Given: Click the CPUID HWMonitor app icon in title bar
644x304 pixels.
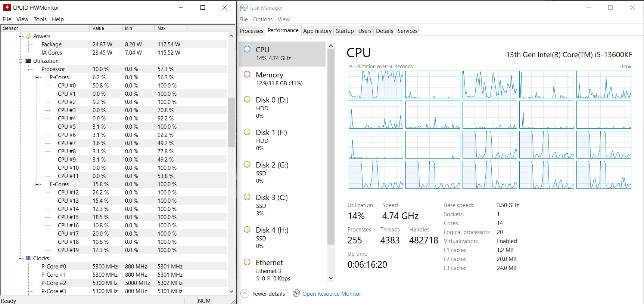Looking at the screenshot, I should point(7,7).
